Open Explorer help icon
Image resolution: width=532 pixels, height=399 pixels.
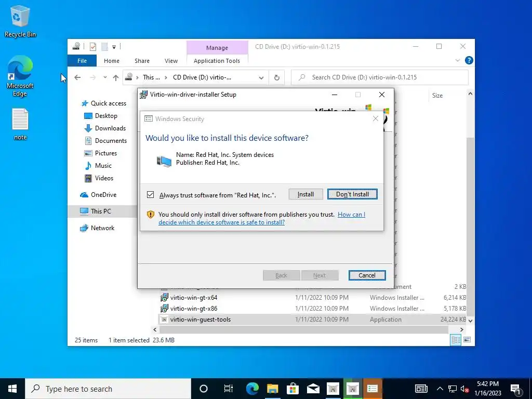coord(469,60)
